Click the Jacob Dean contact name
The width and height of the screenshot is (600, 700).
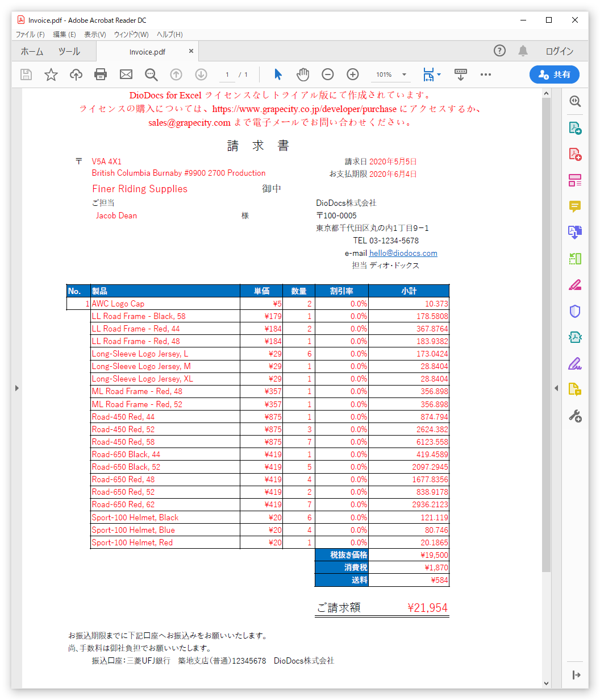116,216
